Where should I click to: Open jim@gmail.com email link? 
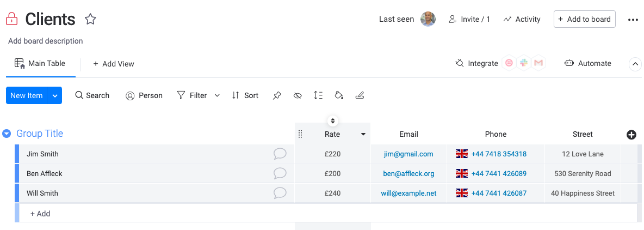[x=408, y=154]
